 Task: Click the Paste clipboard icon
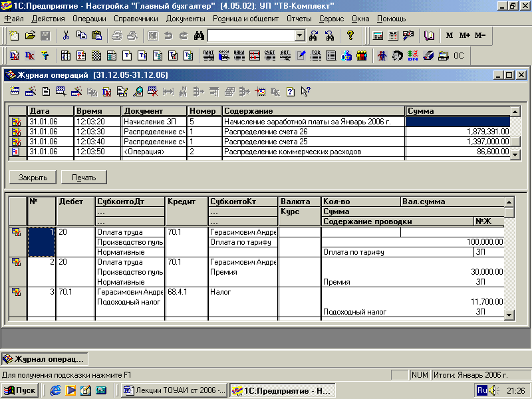pyautogui.click(x=96, y=35)
